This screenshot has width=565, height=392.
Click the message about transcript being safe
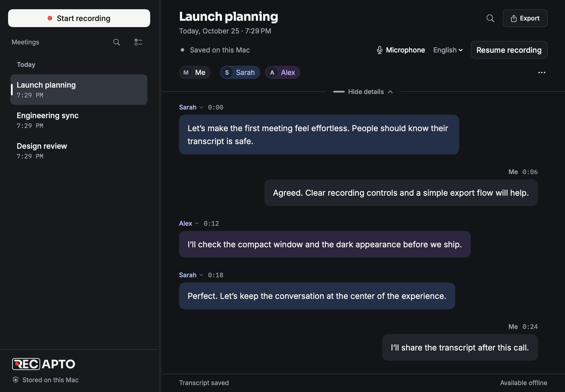click(x=319, y=135)
